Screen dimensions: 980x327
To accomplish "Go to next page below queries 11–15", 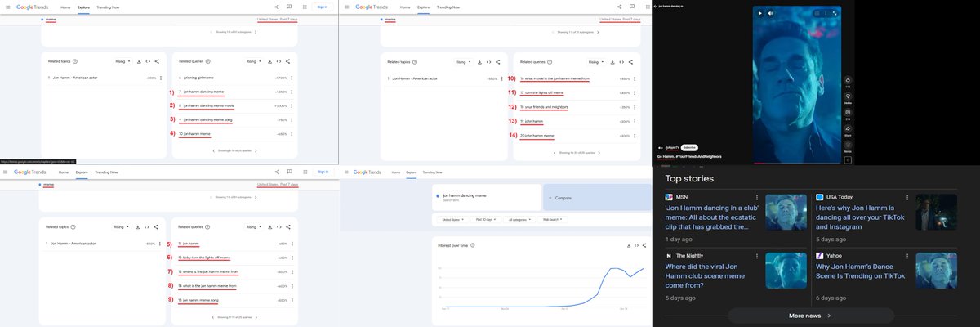I will click(x=256, y=316).
